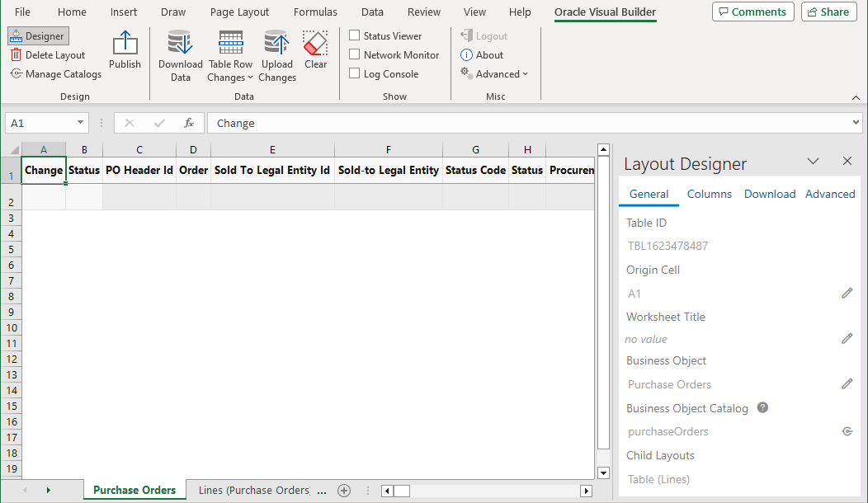Collapse the ribbon with the chevron
Screen dimensions: 868x503
pos(856,96)
